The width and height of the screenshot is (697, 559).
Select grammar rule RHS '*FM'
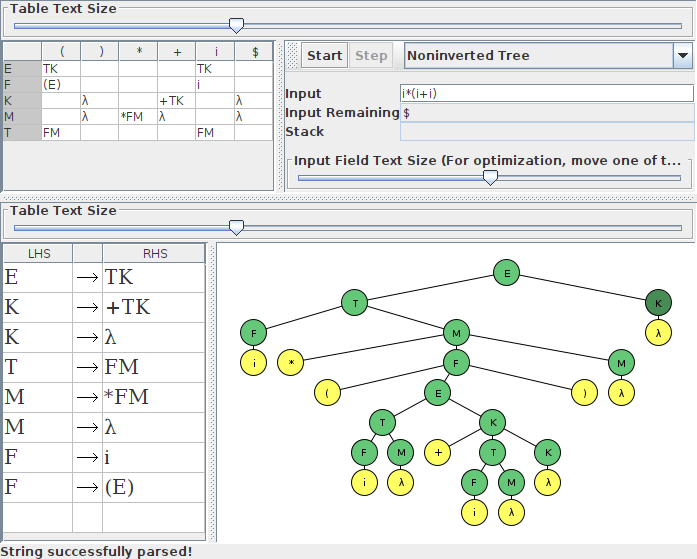click(x=154, y=397)
